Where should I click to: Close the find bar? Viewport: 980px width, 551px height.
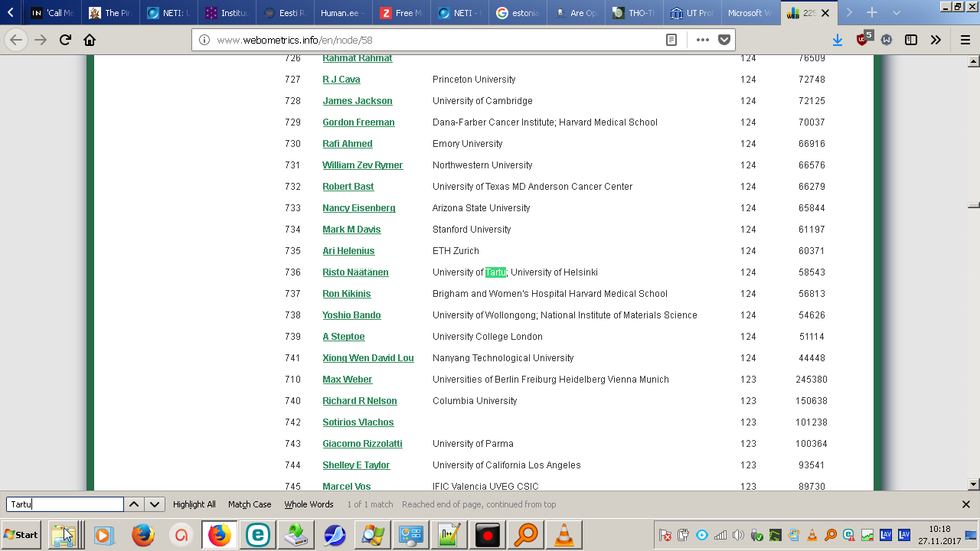pos(966,504)
